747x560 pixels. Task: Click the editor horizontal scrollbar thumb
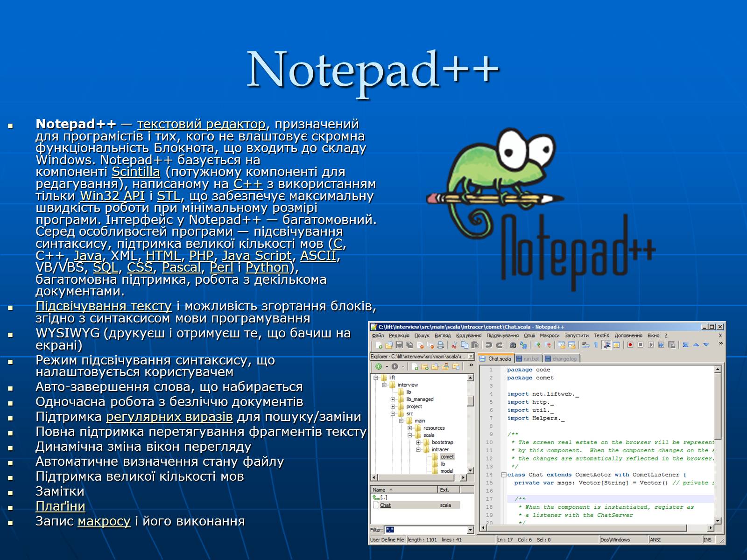point(587,528)
